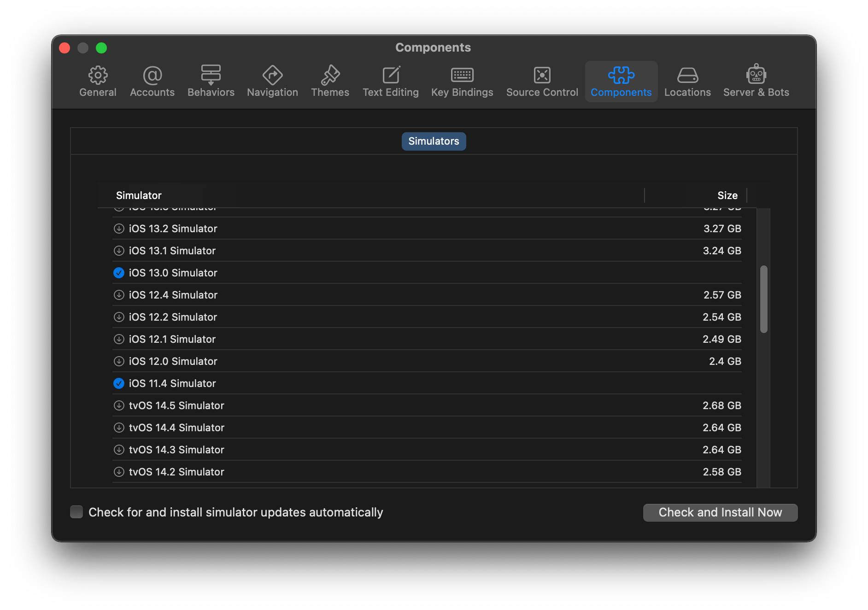Click the 3.24 GB size value
The height and width of the screenshot is (610, 868).
click(x=722, y=251)
